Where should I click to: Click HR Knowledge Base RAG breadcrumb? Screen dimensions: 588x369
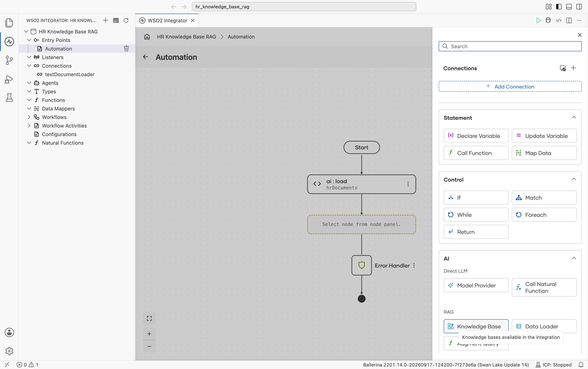tap(186, 37)
